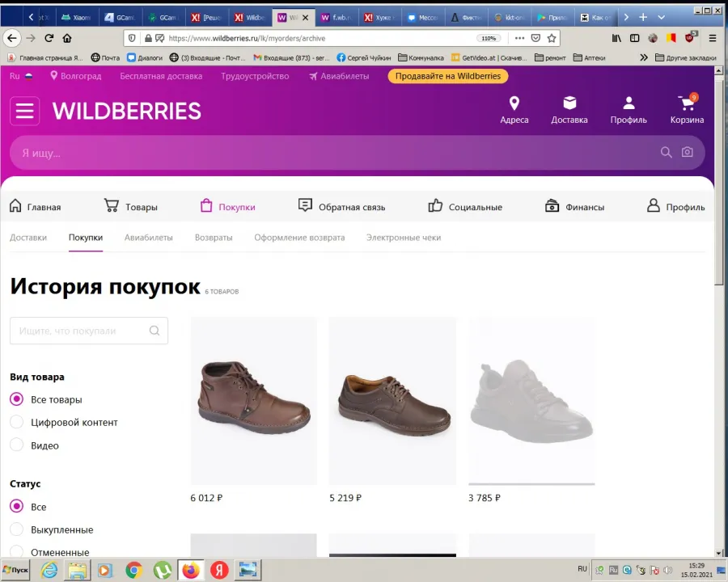Screen dimensions: 728x582
Task: Open the Товары account section
Action: pos(131,206)
